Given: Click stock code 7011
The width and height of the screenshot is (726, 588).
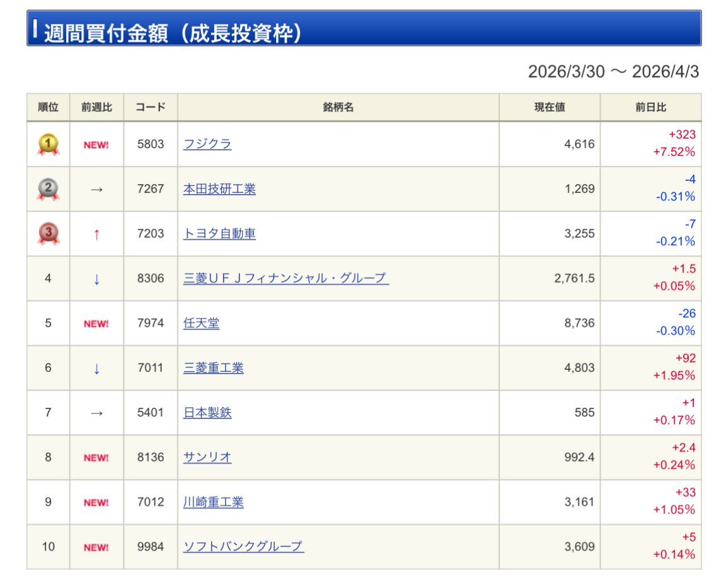Looking at the screenshot, I should 151,367.
